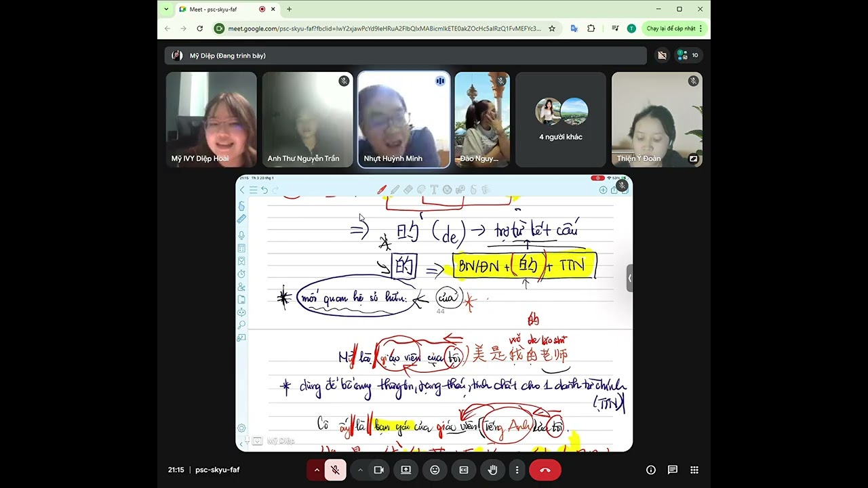The image size is (868, 488).
Task: Click the Chạy lại để cập nhật button
Action: pos(674,28)
